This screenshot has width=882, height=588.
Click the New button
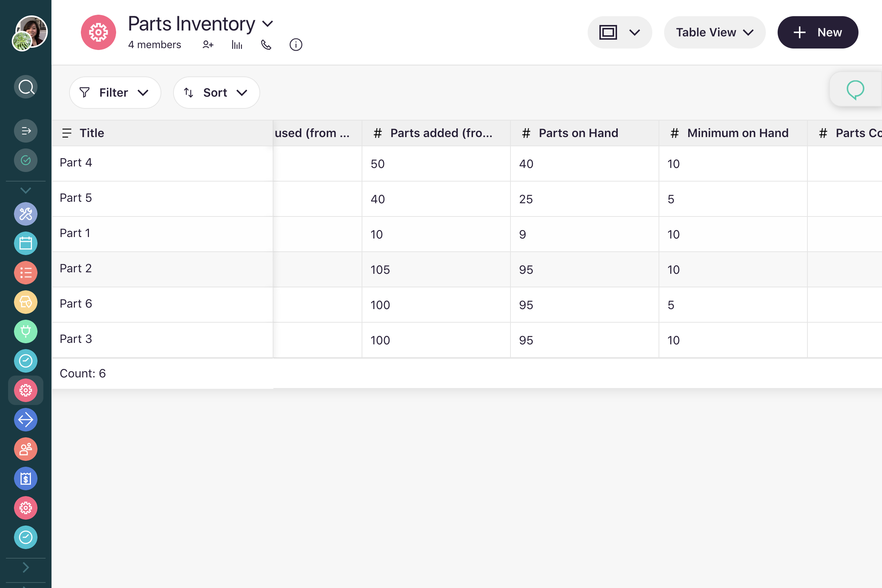click(x=818, y=32)
